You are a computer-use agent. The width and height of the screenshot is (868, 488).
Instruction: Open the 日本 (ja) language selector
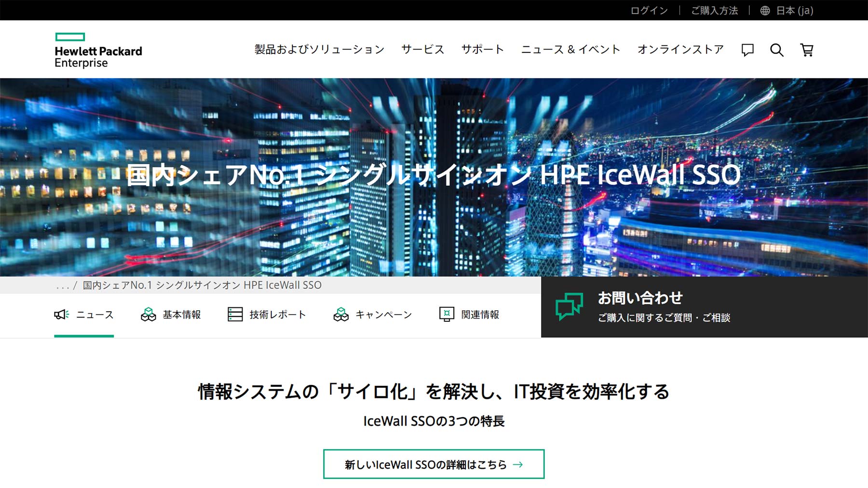[787, 11]
